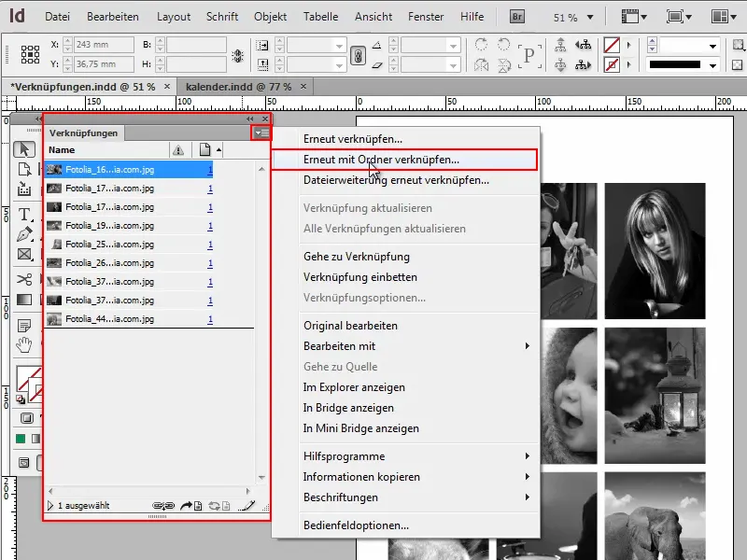Select the Pen tool
Viewport: 747px width, 560px height.
tap(24, 234)
